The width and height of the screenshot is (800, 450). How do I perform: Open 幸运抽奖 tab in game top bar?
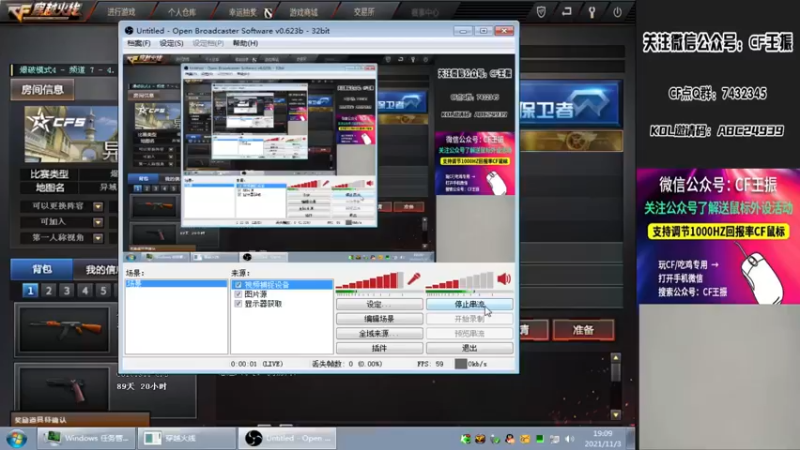click(243, 12)
